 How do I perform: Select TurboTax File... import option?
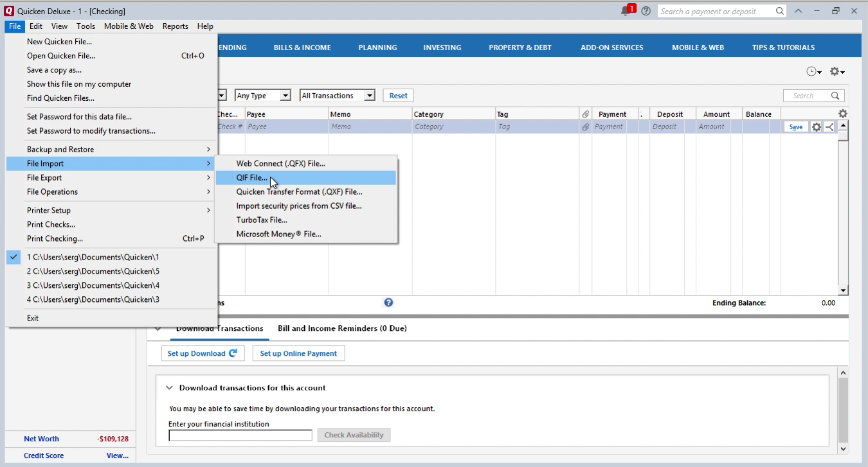click(x=306, y=220)
